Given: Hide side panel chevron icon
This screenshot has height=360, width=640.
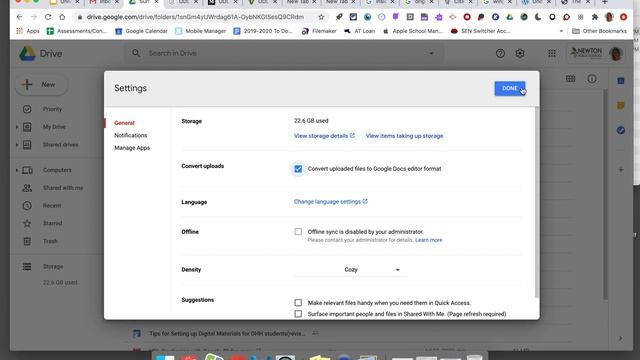Looking at the screenshot, I should [x=620, y=338].
